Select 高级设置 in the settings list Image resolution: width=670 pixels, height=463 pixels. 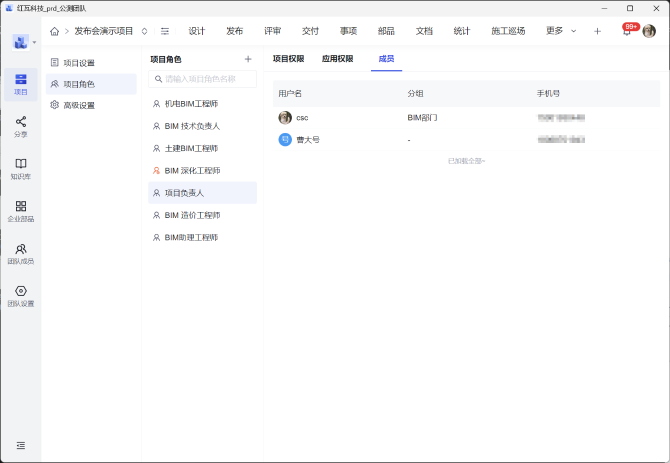79,105
